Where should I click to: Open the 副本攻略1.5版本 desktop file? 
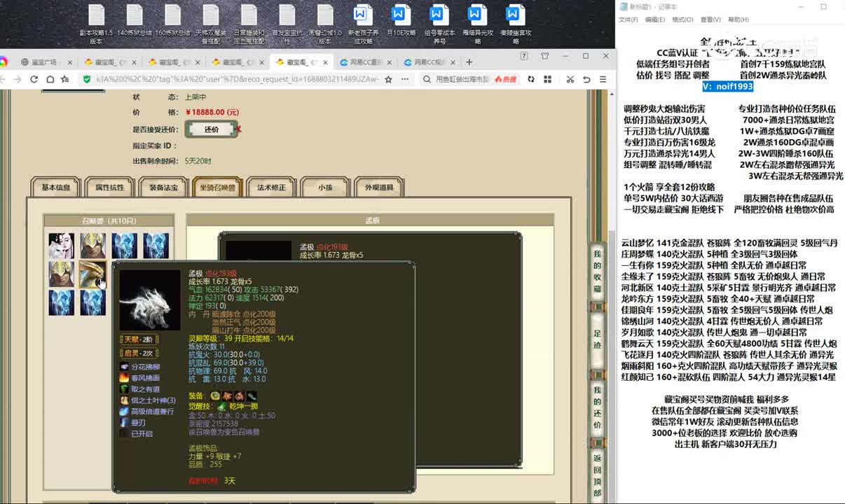[x=96, y=23]
